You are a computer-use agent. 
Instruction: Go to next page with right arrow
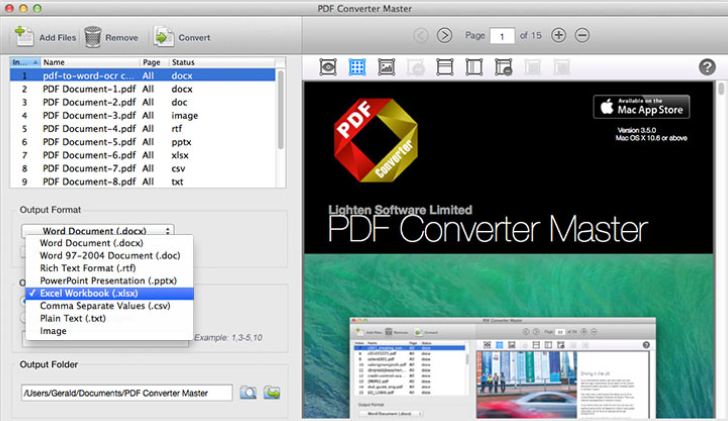[x=445, y=36]
